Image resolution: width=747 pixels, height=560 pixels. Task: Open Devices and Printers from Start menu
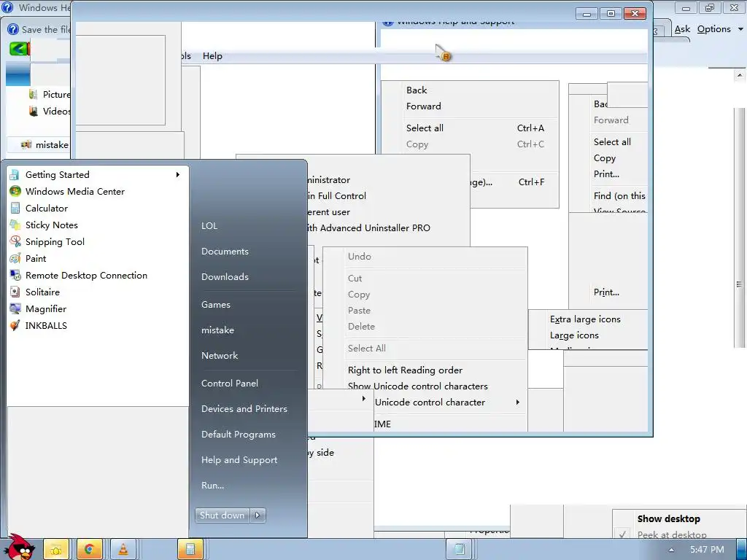pyautogui.click(x=244, y=409)
